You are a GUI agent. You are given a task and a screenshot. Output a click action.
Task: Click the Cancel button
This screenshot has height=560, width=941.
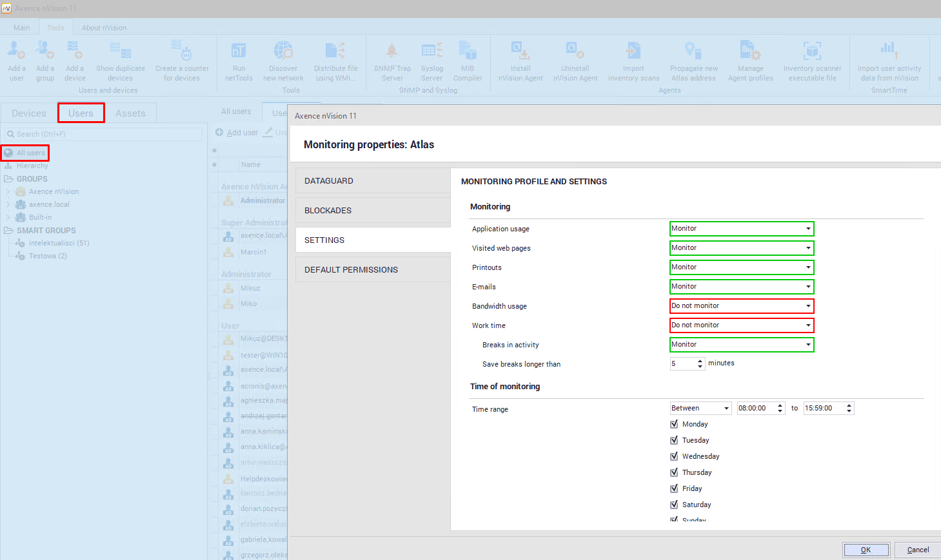point(917,550)
